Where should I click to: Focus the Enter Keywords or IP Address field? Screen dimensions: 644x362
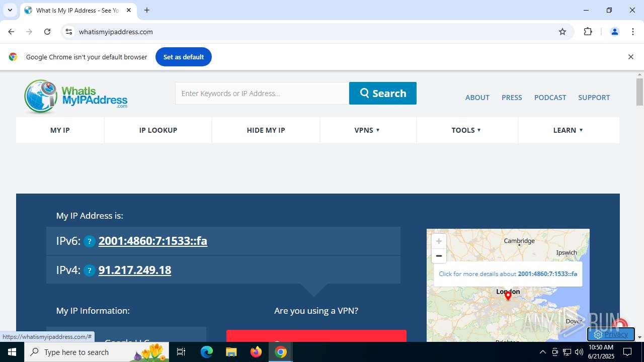tap(262, 93)
